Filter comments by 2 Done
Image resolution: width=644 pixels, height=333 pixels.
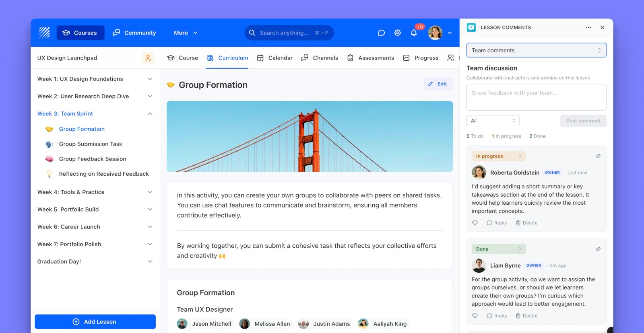pos(537,136)
